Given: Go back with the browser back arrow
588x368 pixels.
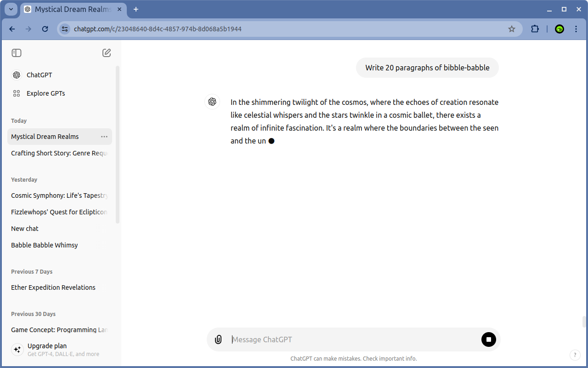Looking at the screenshot, I should 12,29.
